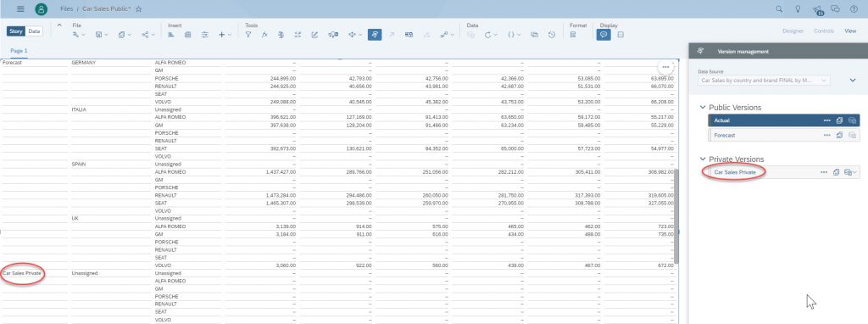Click the version management toolbar icon
The image size is (868, 324).
[x=375, y=34]
